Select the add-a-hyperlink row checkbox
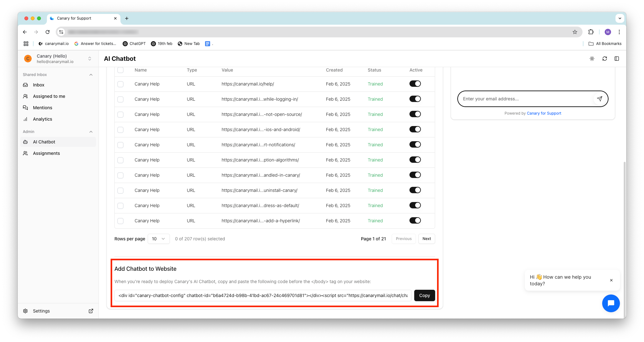 point(120,221)
